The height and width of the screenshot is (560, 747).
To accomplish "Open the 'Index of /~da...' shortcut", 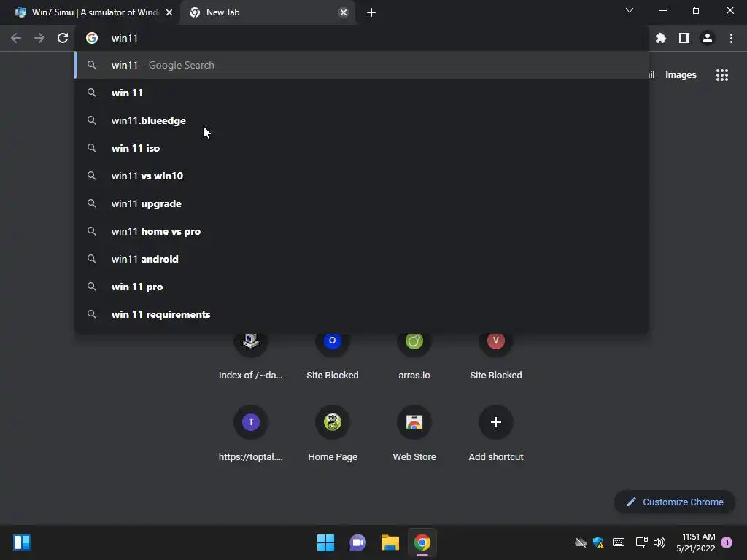I will pyautogui.click(x=251, y=357).
